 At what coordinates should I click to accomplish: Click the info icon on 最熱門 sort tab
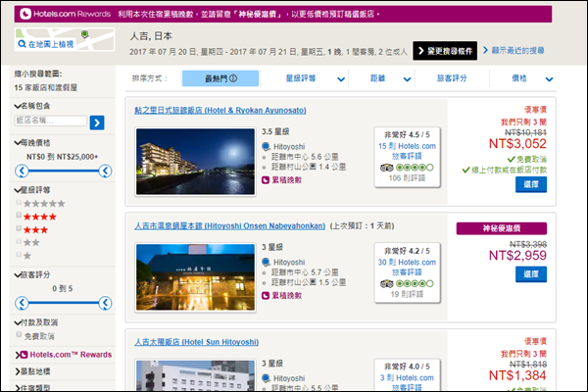(233, 78)
